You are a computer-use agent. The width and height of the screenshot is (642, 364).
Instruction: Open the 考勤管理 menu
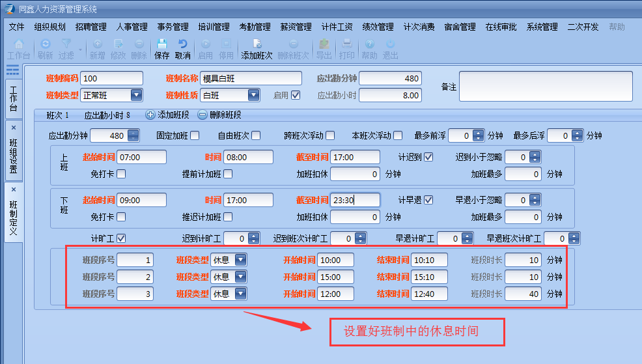255,27
